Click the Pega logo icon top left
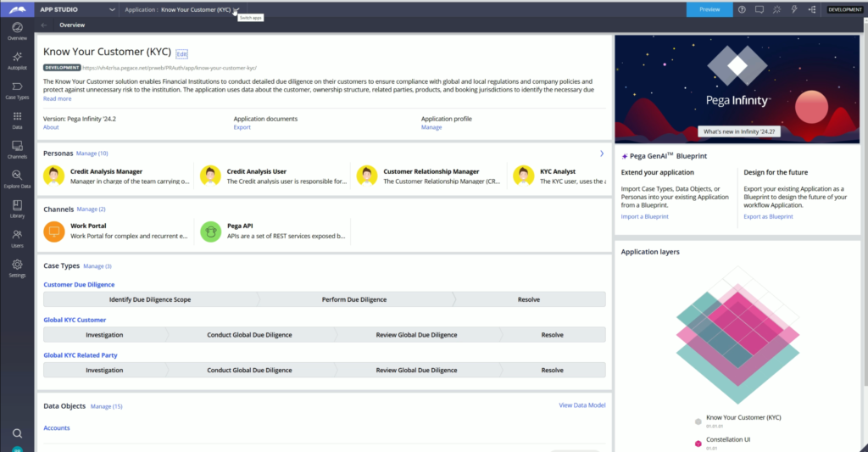 click(x=17, y=9)
